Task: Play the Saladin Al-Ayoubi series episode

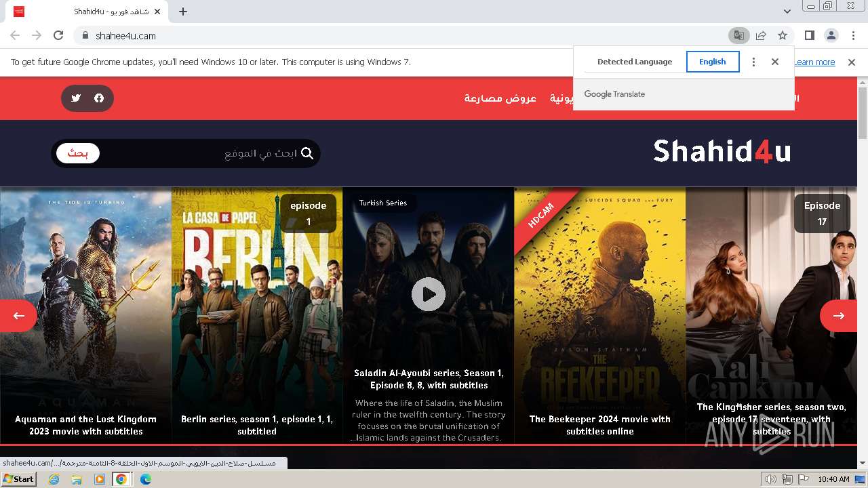Action: tap(429, 294)
